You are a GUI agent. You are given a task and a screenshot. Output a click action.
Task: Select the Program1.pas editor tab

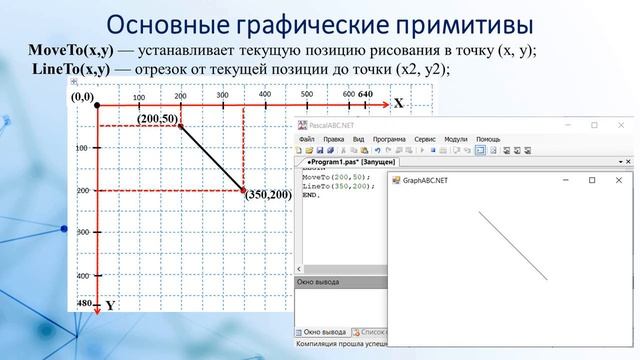tap(351, 162)
